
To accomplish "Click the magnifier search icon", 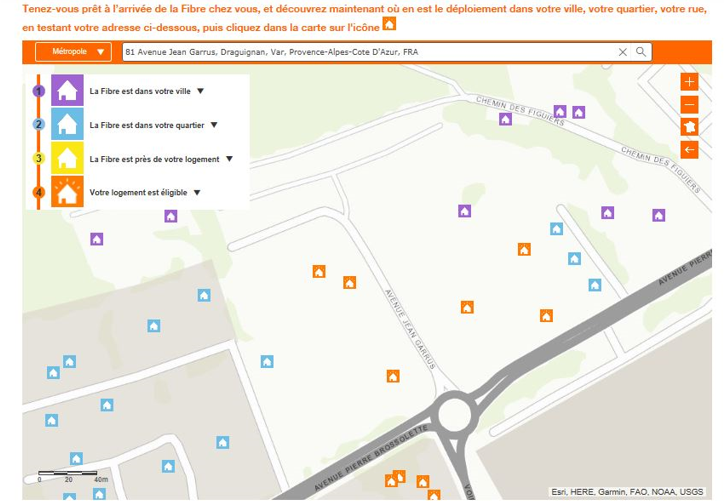I will pos(641,52).
